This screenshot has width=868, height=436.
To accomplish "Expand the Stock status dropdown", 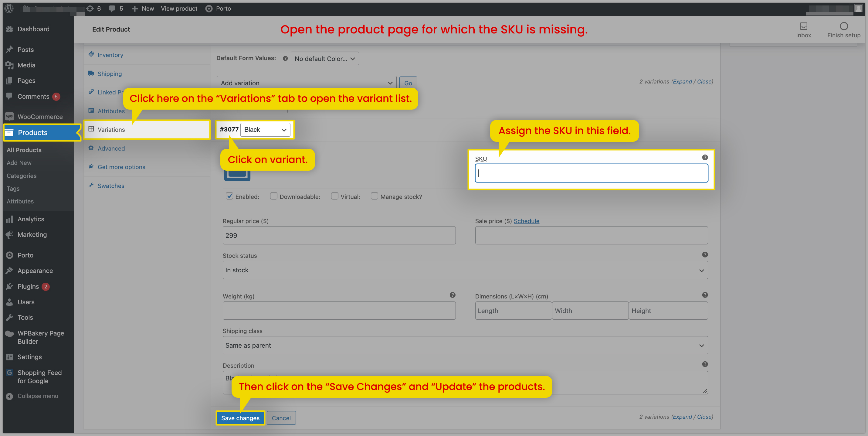I will [465, 270].
